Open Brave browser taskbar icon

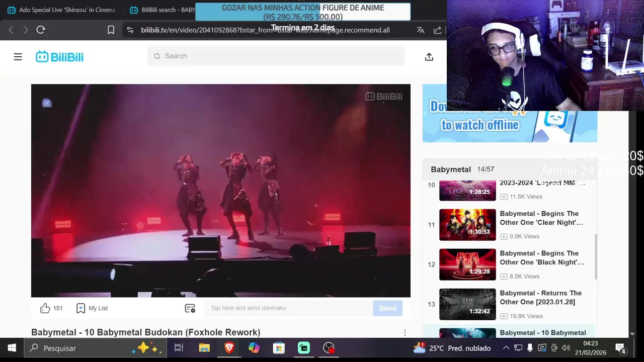tap(229, 348)
